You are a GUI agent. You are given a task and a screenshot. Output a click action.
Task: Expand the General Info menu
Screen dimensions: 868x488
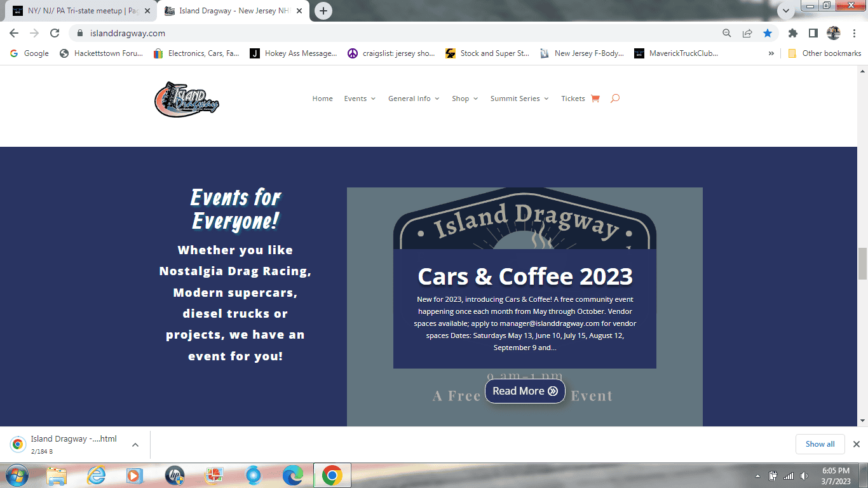pos(414,98)
